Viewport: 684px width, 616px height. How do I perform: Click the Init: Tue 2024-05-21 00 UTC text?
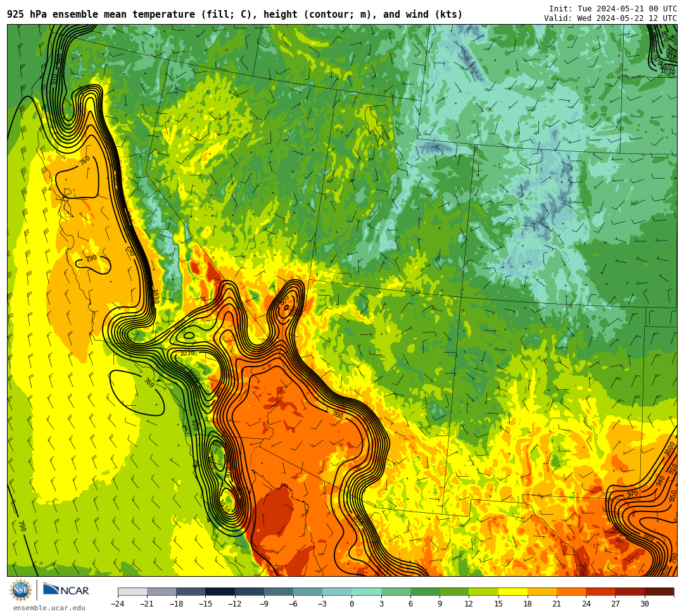click(x=613, y=9)
